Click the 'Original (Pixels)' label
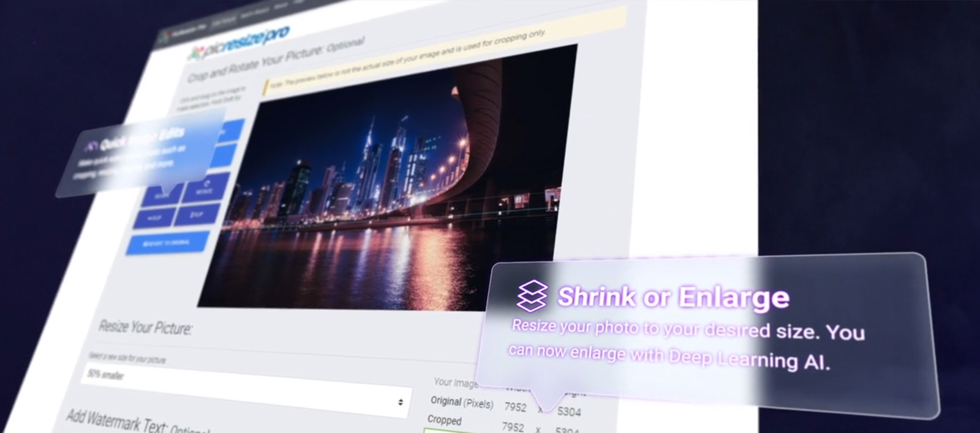Screen dimensions: 980x433 462,402
